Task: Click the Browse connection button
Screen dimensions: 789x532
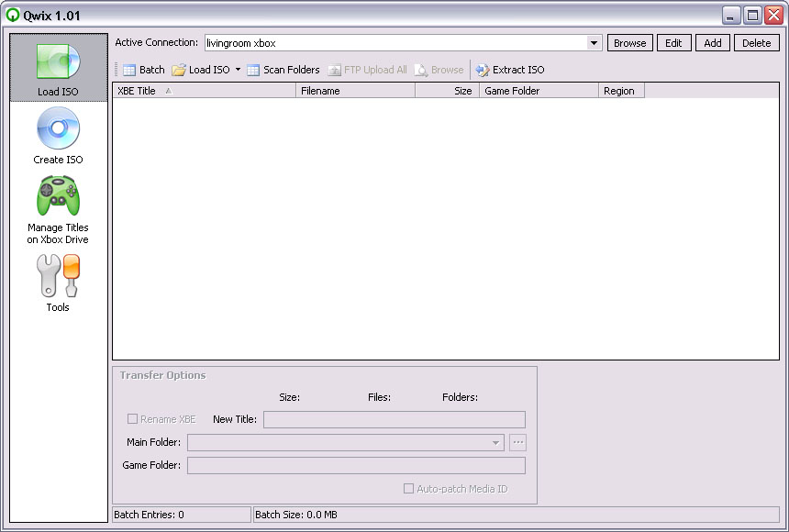Action: coord(629,43)
